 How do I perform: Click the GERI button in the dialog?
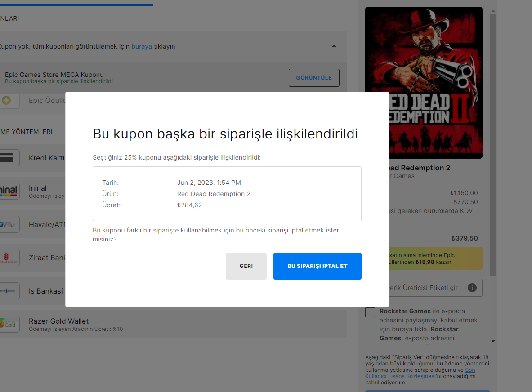(246, 266)
